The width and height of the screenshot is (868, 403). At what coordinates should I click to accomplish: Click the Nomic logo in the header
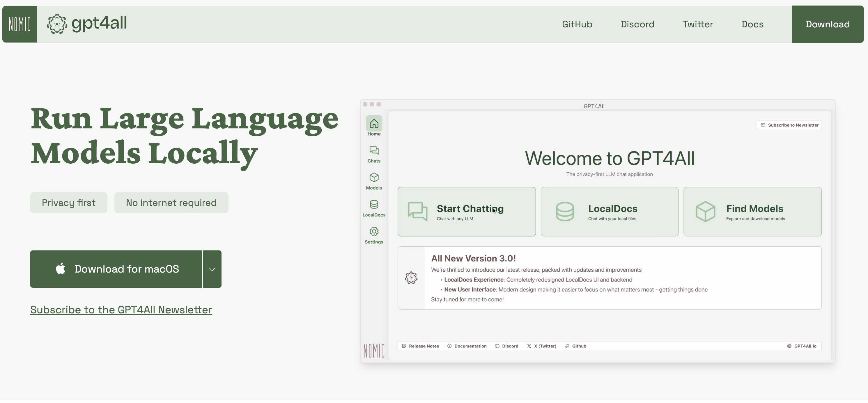20,24
